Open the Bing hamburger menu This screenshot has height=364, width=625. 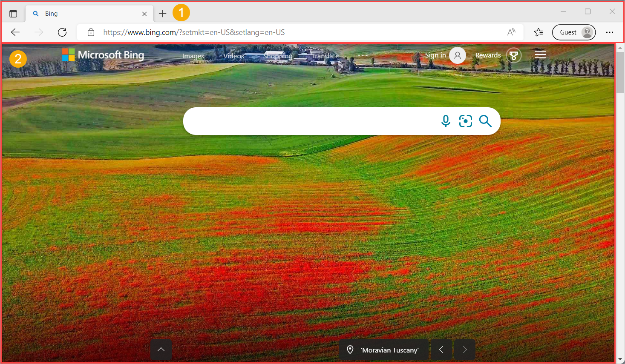540,54
